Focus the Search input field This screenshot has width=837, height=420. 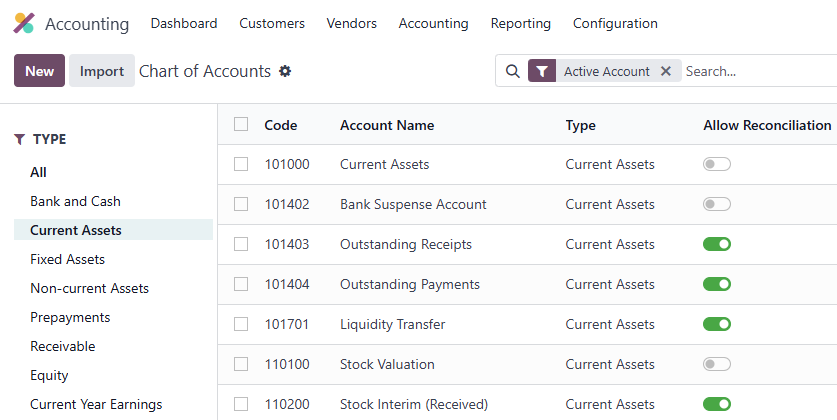[x=760, y=71]
